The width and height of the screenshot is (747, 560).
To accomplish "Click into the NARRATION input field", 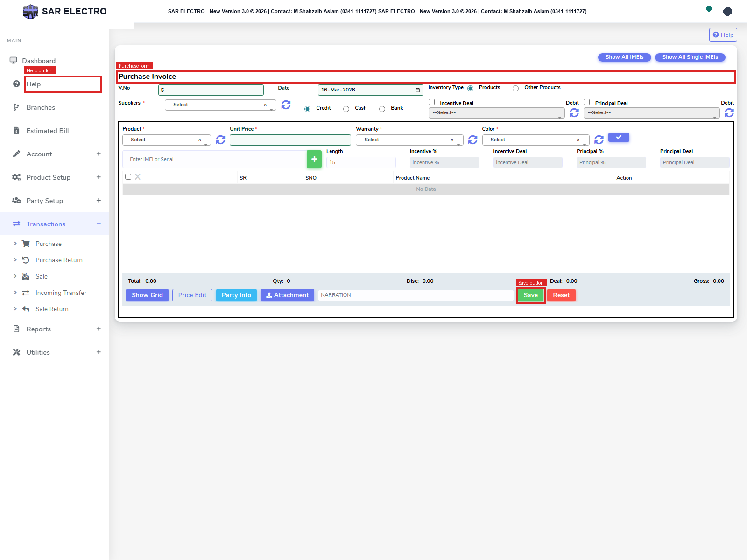I will pyautogui.click(x=416, y=295).
